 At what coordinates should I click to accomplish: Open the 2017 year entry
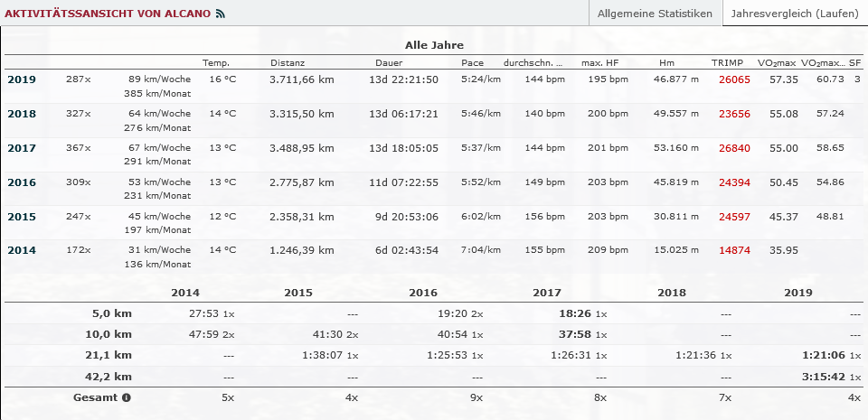pyautogui.click(x=22, y=148)
